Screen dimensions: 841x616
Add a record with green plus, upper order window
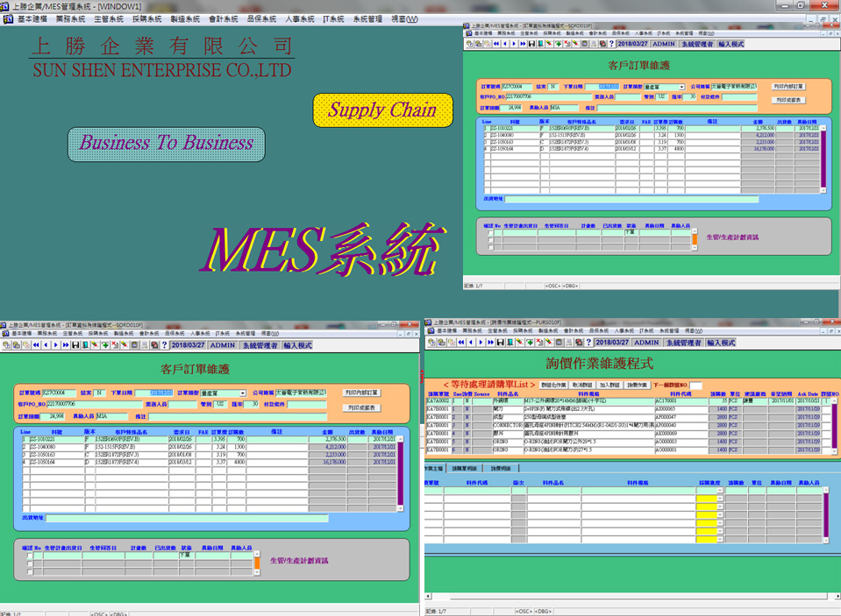click(x=559, y=44)
